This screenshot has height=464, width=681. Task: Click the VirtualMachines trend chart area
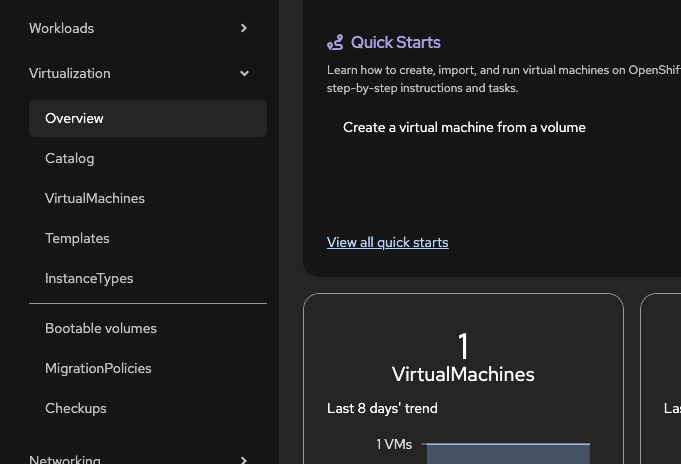click(x=508, y=454)
